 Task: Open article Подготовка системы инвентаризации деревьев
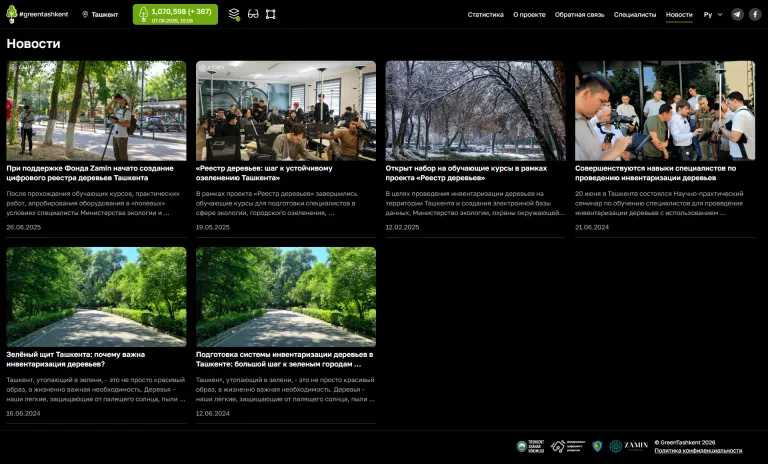point(285,359)
